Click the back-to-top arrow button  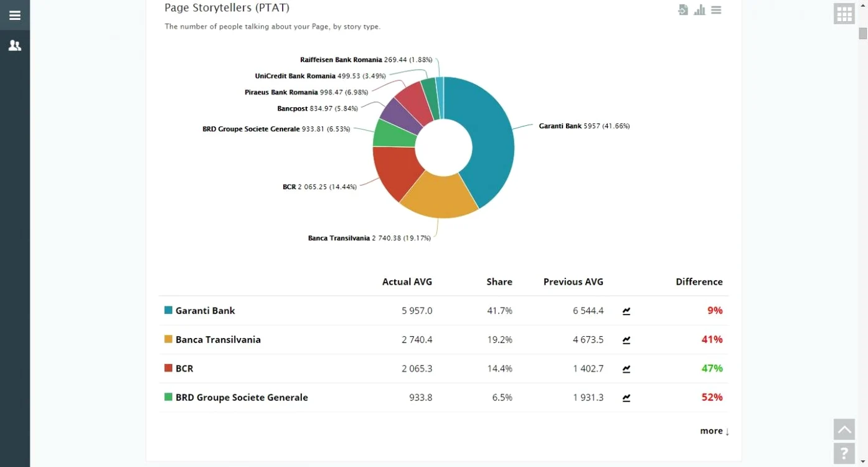(x=844, y=430)
